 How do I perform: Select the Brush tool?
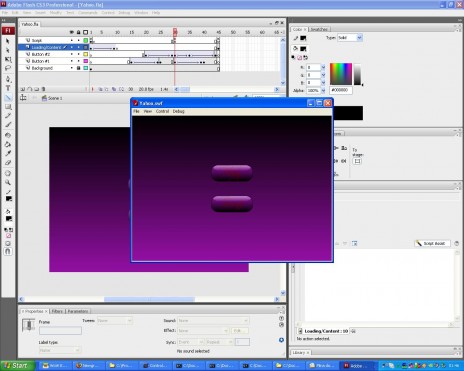(8, 125)
